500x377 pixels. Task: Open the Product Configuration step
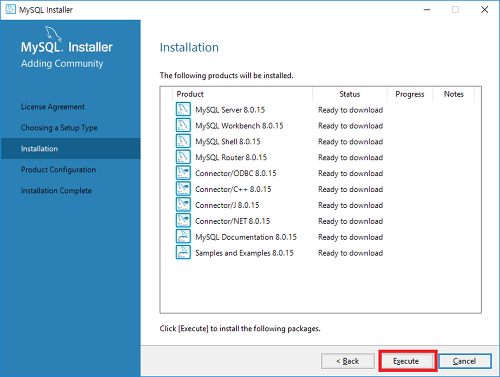[x=58, y=170]
